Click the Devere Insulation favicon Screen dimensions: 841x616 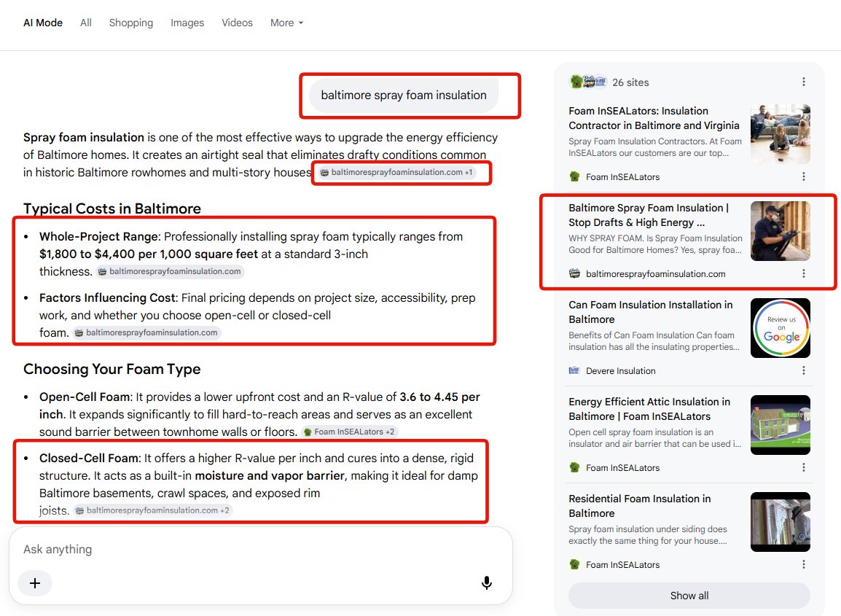[x=574, y=370]
